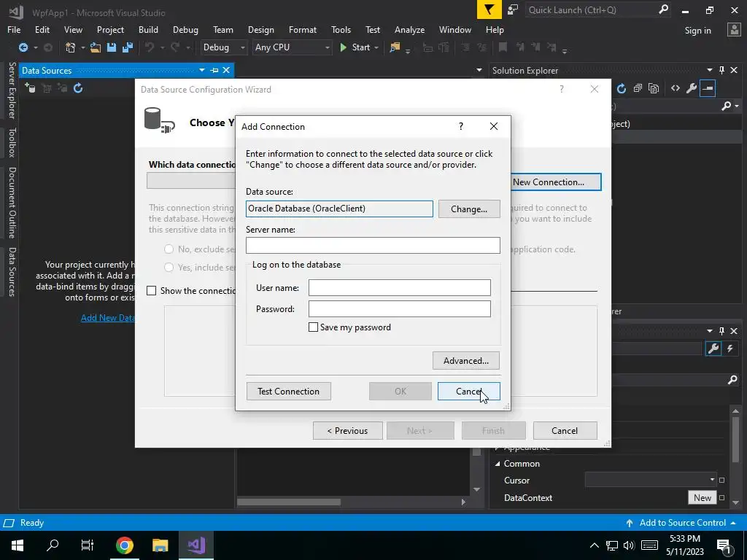Click the Add New Data Source link
This screenshot has height=560, width=747.
click(x=108, y=318)
